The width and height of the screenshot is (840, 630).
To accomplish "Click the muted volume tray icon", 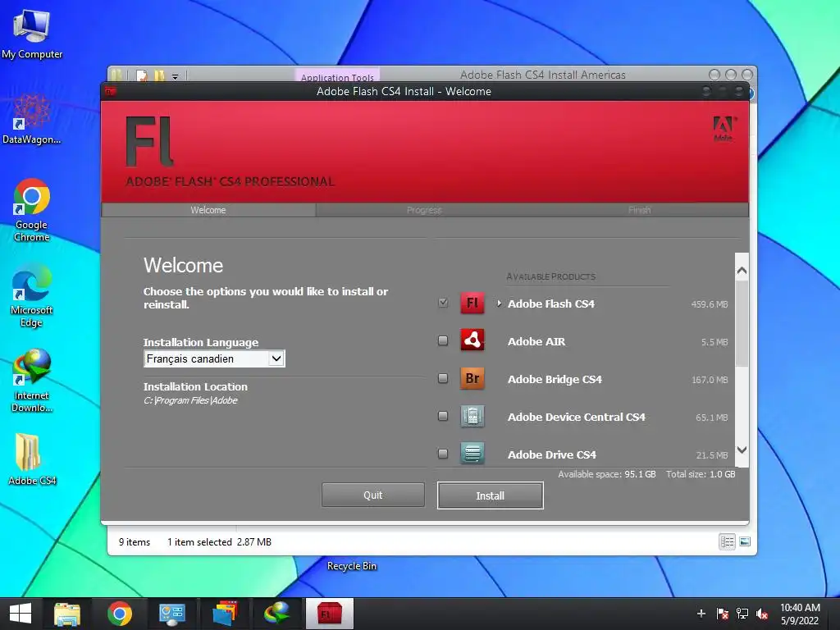I will [762, 614].
